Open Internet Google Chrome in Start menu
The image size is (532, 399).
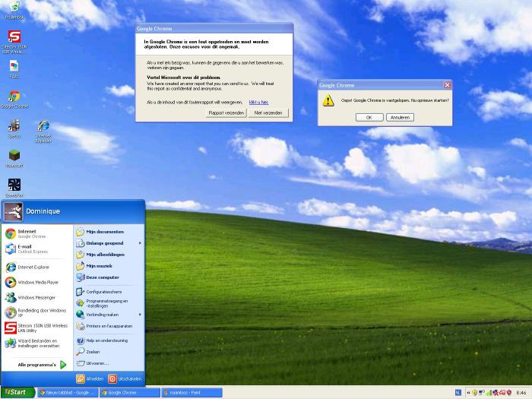click(x=36, y=233)
